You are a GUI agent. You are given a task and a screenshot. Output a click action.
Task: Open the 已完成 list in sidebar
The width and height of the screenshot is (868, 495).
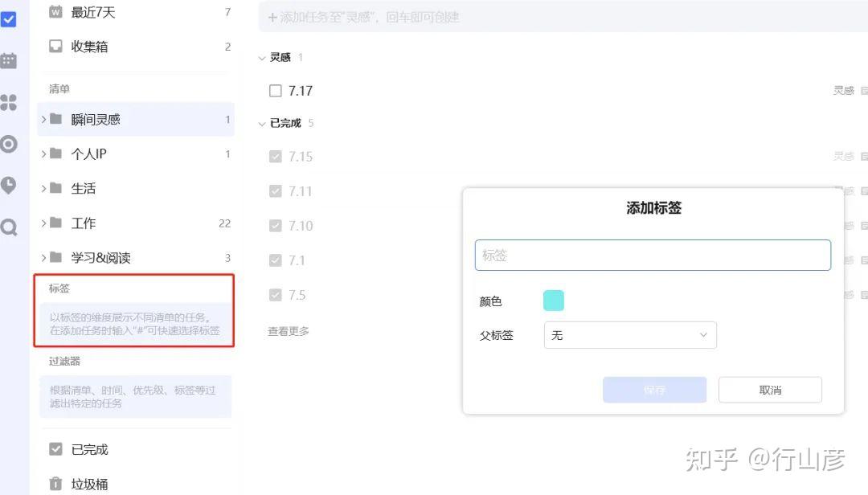coord(89,449)
